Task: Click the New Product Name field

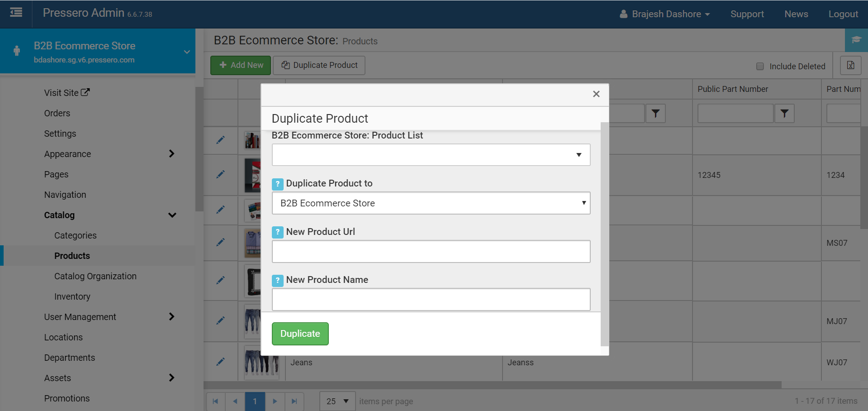Action: (x=431, y=299)
